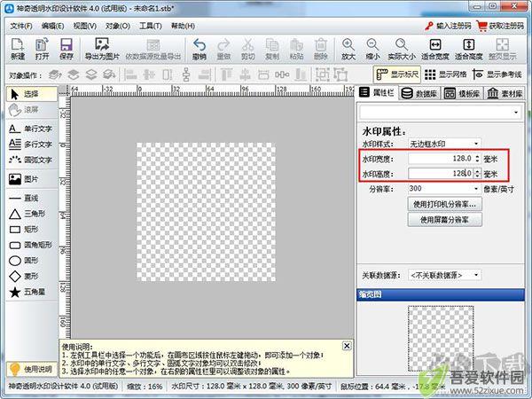Click the 缩放：16% status bar entry
This screenshot has height=399, width=532.
145,386
